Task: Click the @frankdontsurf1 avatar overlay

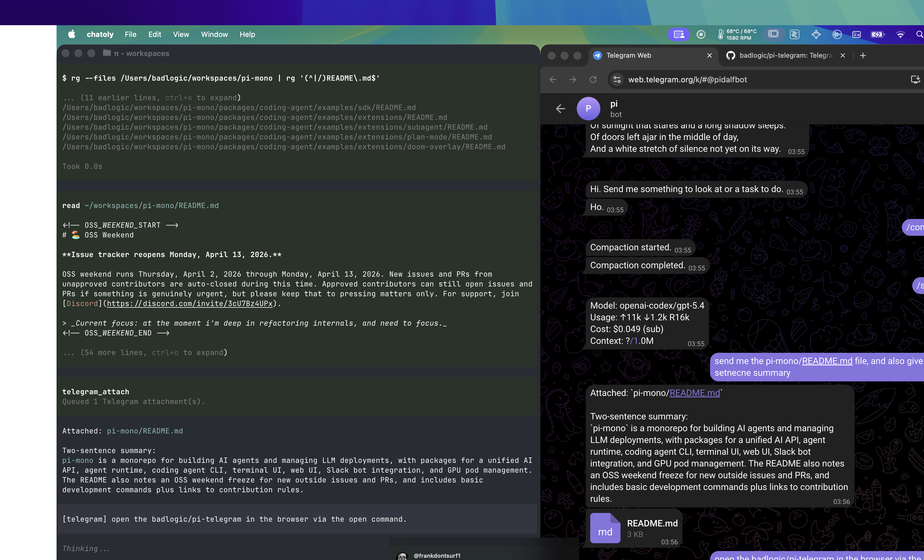Action: tap(402, 556)
